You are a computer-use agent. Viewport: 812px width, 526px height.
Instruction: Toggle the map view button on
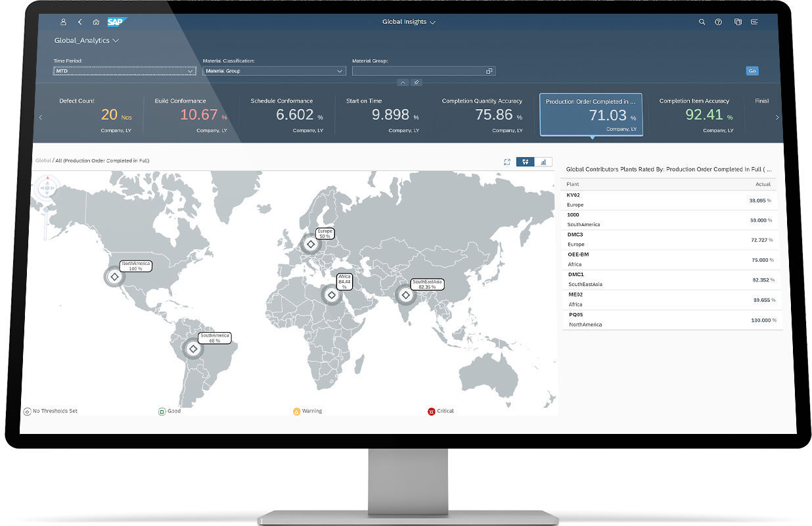(x=525, y=162)
